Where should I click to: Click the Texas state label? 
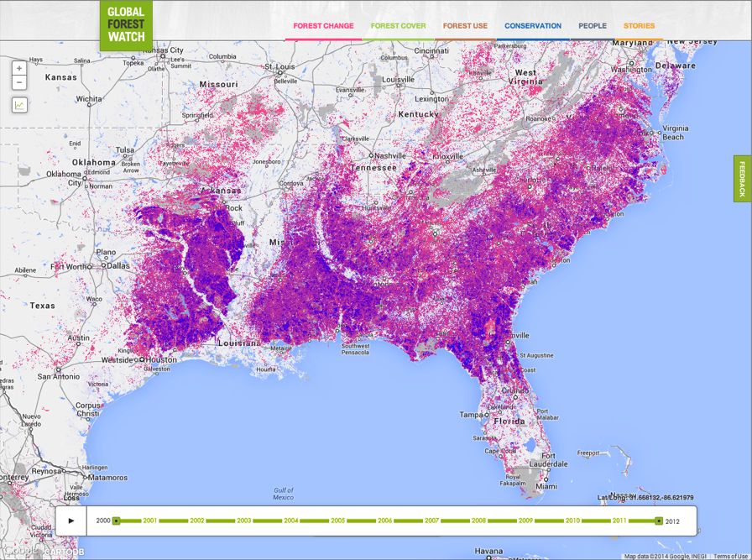(42, 306)
